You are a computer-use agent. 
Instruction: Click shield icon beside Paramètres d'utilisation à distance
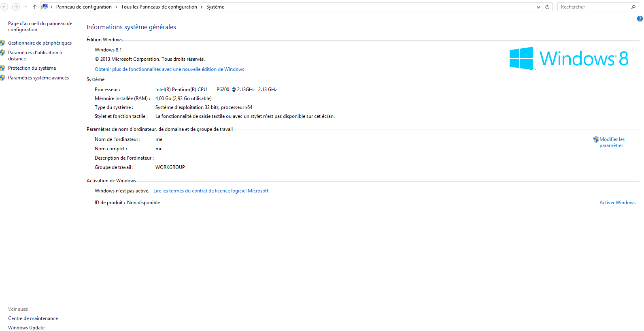click(3, 53)
